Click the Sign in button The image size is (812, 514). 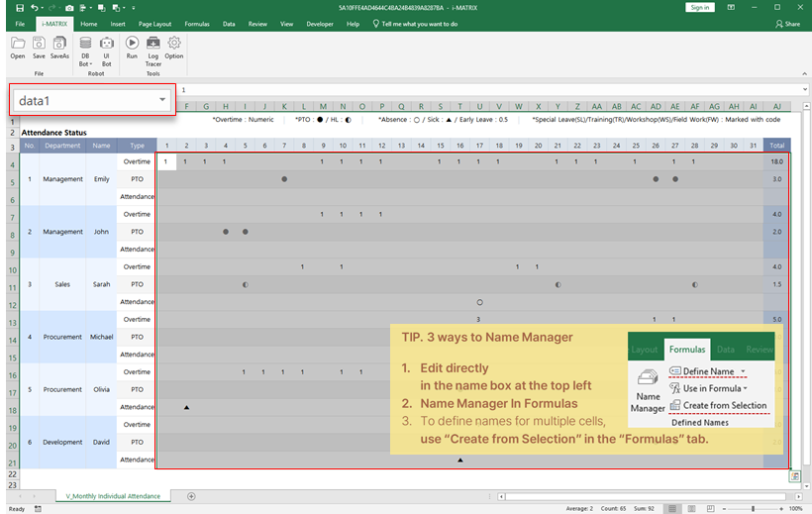700,7
